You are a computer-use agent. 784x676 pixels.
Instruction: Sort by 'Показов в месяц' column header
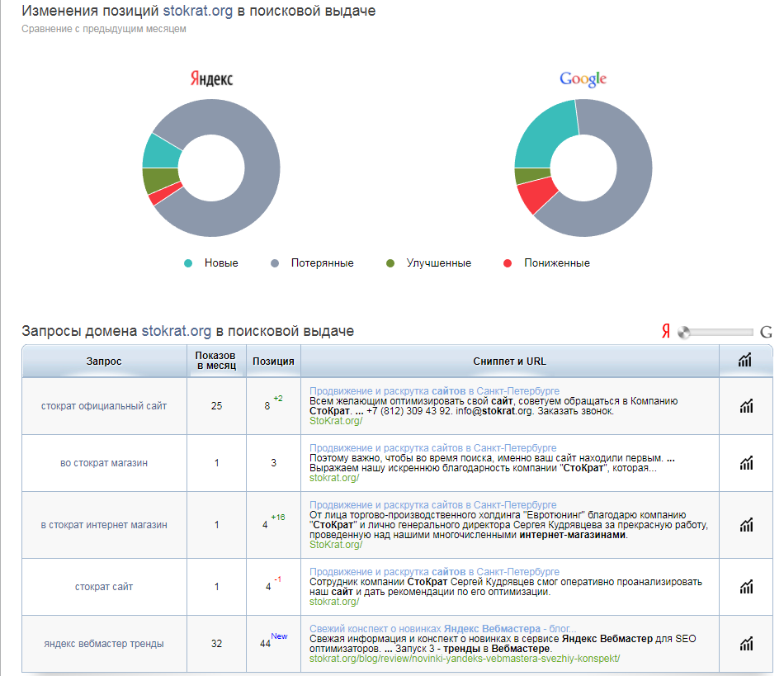pos(215,361)
